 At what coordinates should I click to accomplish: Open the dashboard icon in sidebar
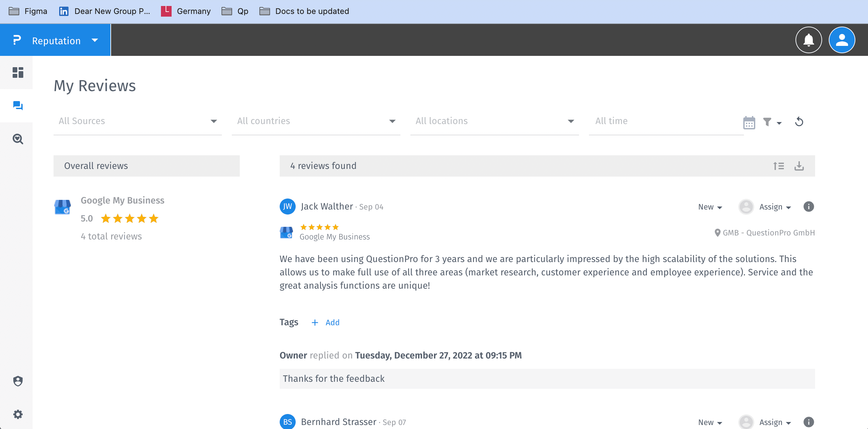pos(18,72)
